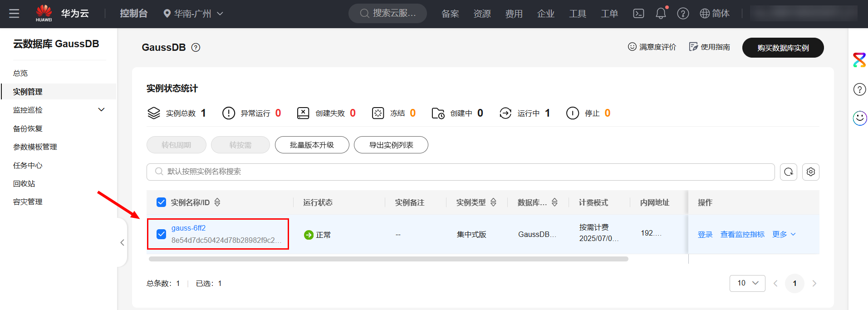Screen dimensions: 868x310
Task: Filter by 创建失败 status icon
Action: [303, 113]
